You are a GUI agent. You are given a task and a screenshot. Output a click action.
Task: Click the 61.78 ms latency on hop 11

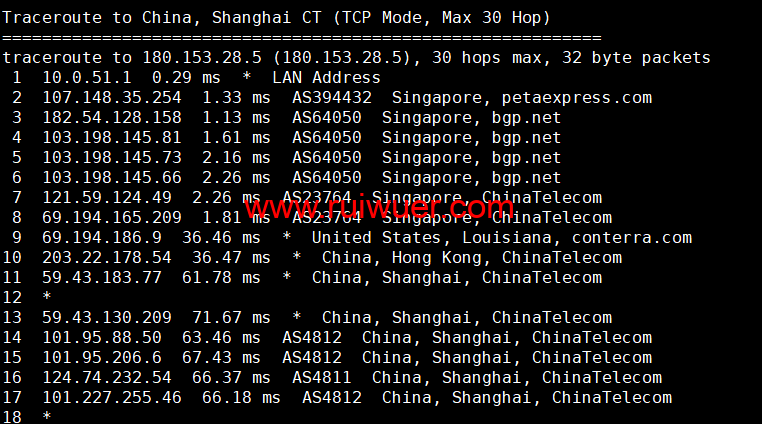221,278
